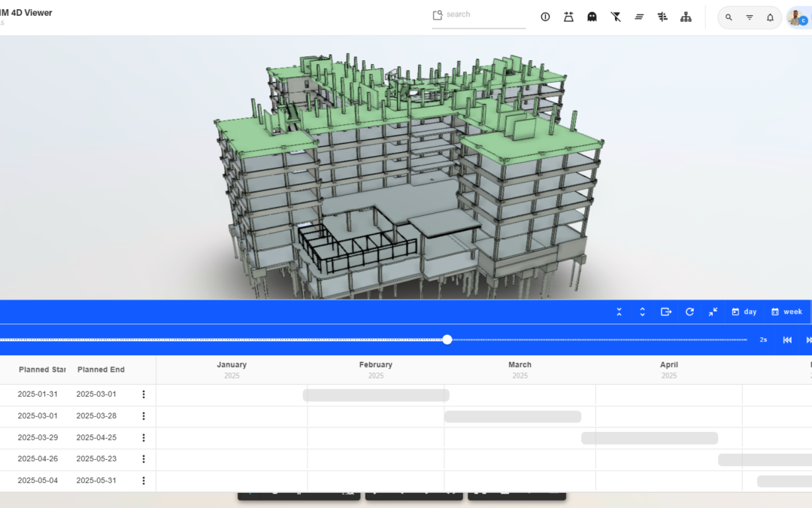
Task: Click the section box icon
Action: pos(568,17)
